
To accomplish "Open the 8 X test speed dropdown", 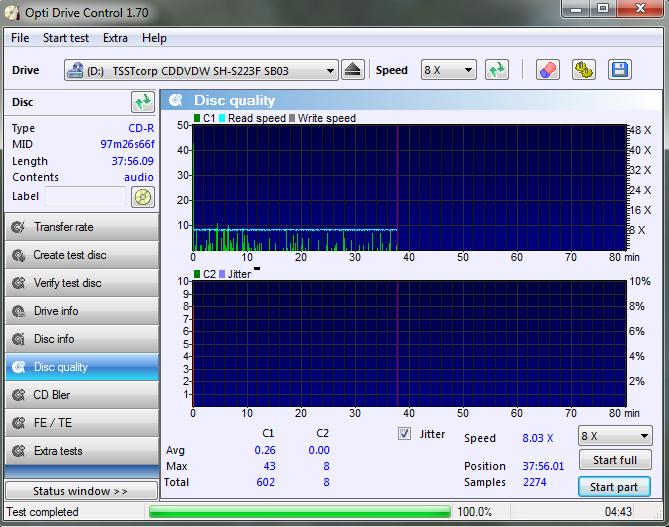I will click(615, 436).
